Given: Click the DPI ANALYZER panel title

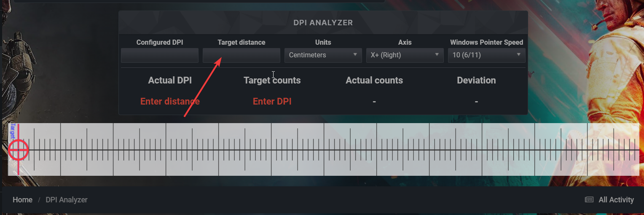Looking at the screenshot, I should [323, 22].
